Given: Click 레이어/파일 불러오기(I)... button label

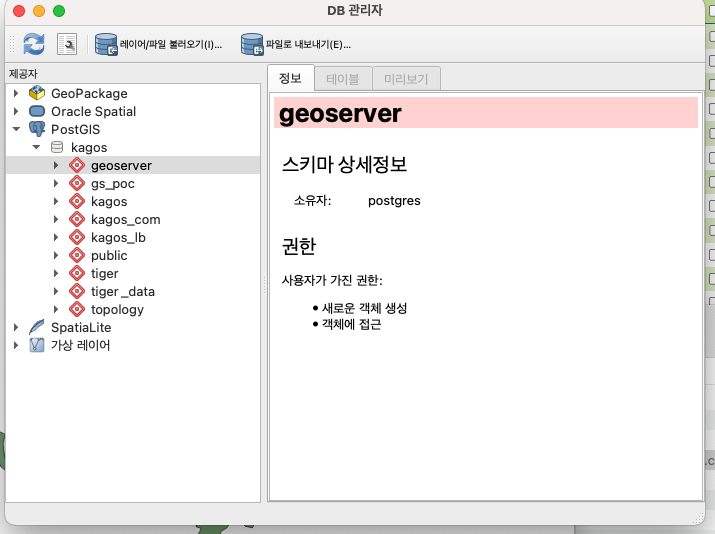Looking at the screenshot, I should click(x=171, y=45).
